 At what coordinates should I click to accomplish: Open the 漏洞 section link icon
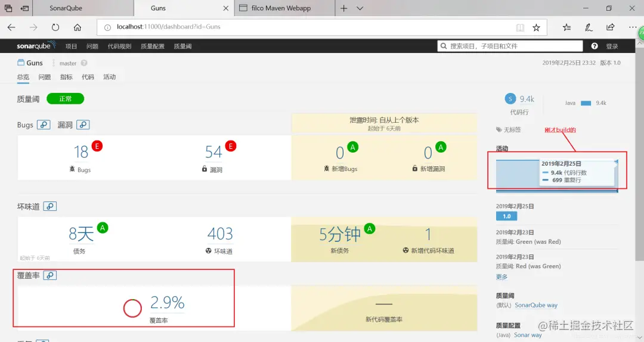pyautogui.click(x=83, y=125)
